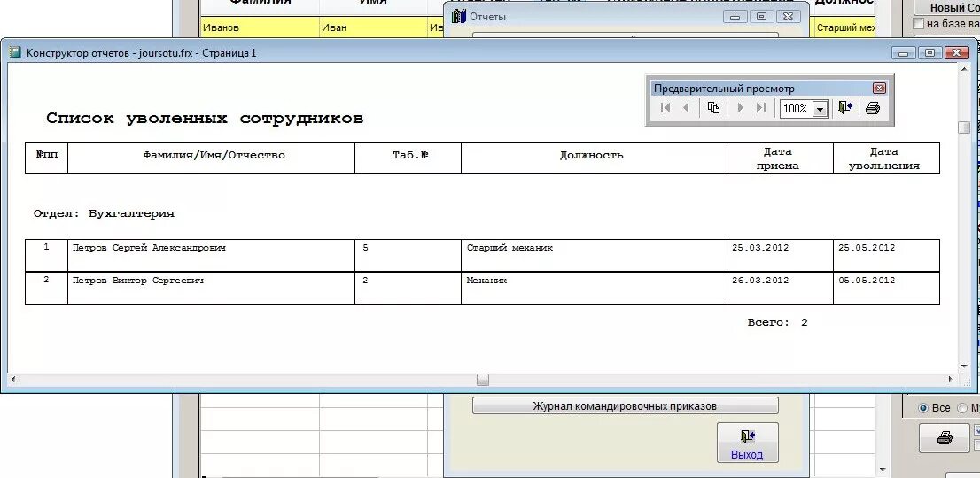The image size is (980, 478).
Task: Open the go-to-page icon in preview toolbar
Action: [x=713, y=108]
